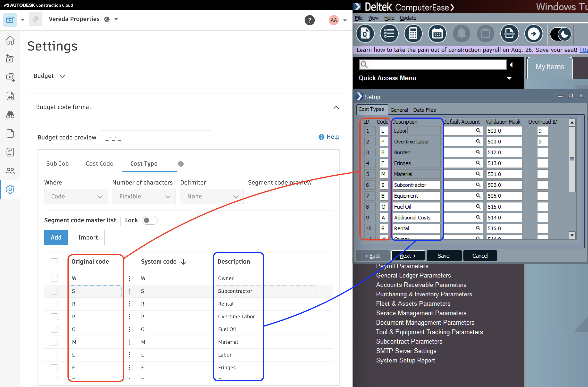Screen dimensions: 588x387
Task: Click the Next button in Setup
Action: tap(408, 256)
